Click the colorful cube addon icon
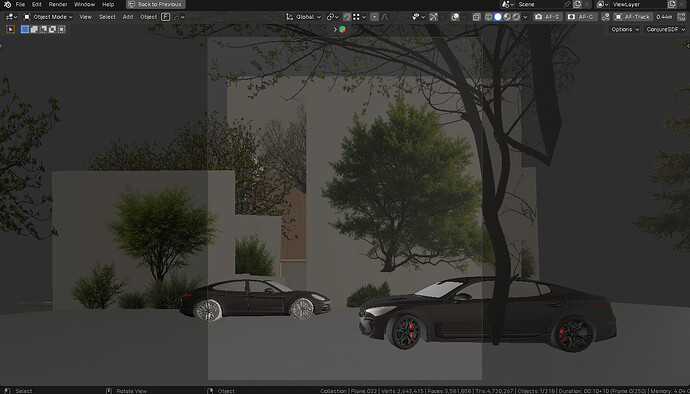 (x=342, y=29)
